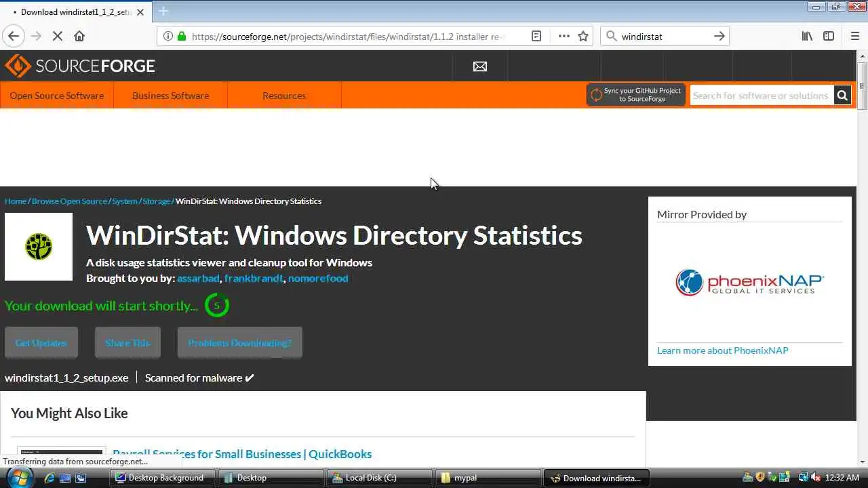Open Resources menu
This screenshot has width=868, height=488.
(284, 96)
